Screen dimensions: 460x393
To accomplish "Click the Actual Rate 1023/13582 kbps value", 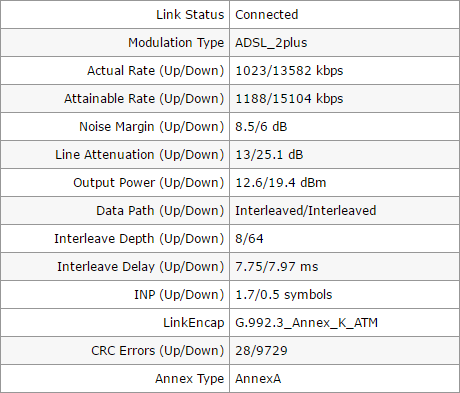I will click(289, 71).
